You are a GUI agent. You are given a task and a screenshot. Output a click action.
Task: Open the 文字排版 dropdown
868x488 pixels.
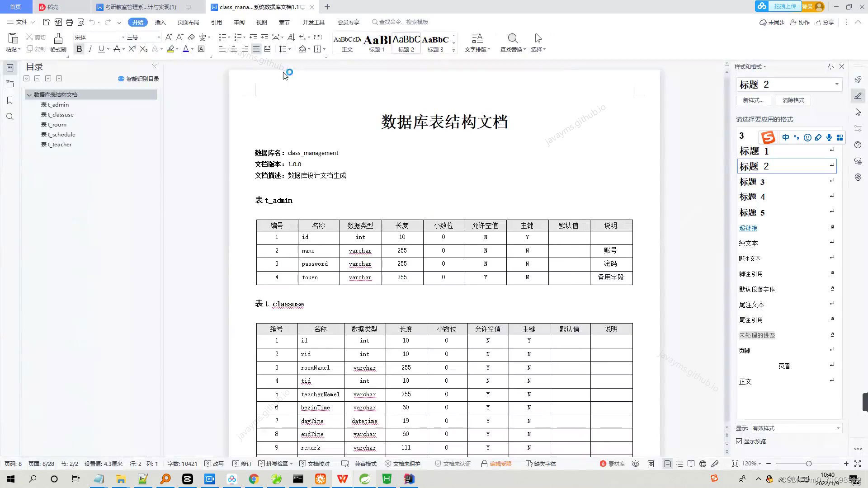point(477,43)
